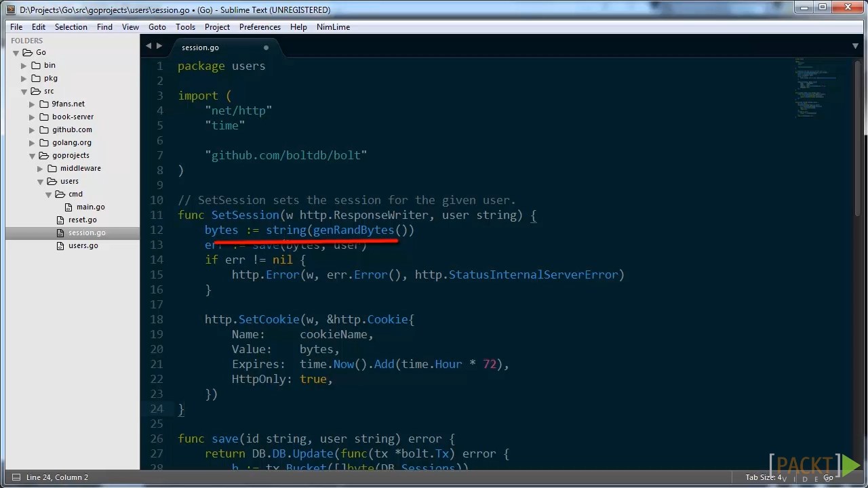Click the golang.org folder icon
Image resolution: width=868 pixels, height=488 pixels.
[44, 142]
